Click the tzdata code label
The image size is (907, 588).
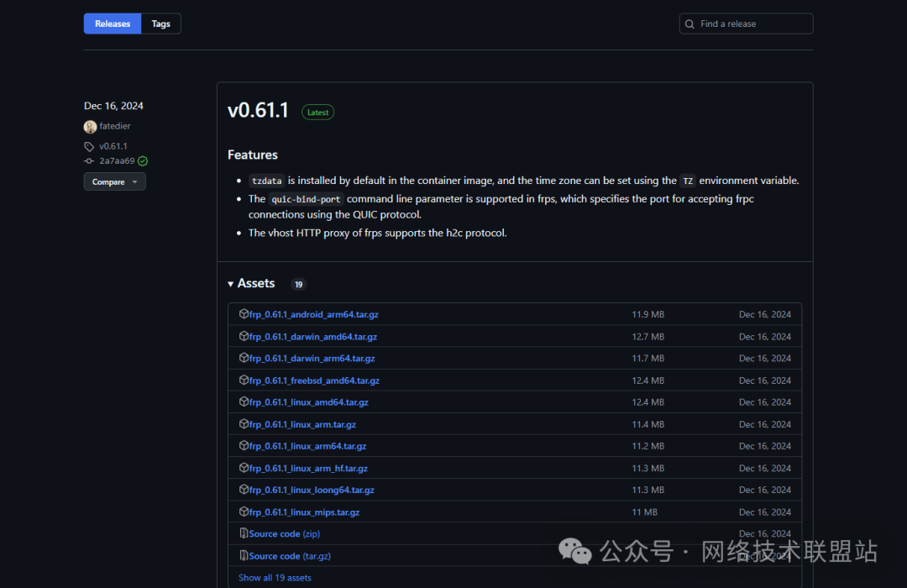click(x=267, y=181)
